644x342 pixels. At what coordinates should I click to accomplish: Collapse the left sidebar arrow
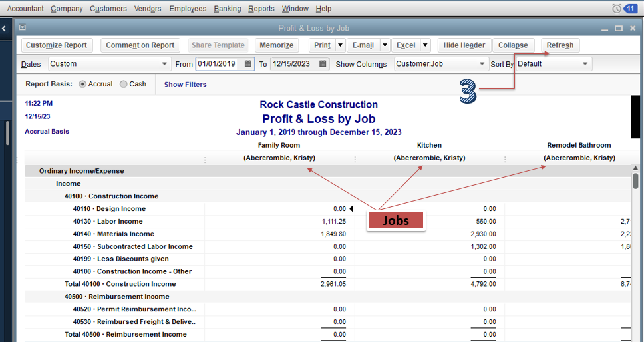point(4,29)
